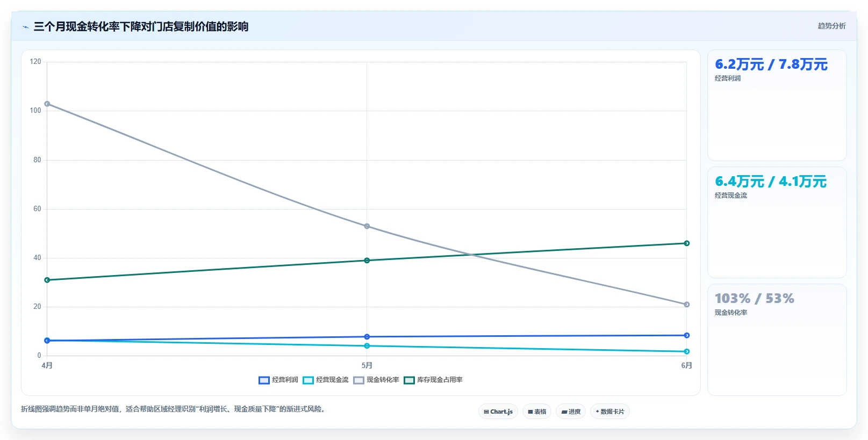Open the 6.4万元 / 4.1万元 经营现金流 card
Image resolution: width=868 pixels, height=440 pixels.
click(x=777, y=222)
